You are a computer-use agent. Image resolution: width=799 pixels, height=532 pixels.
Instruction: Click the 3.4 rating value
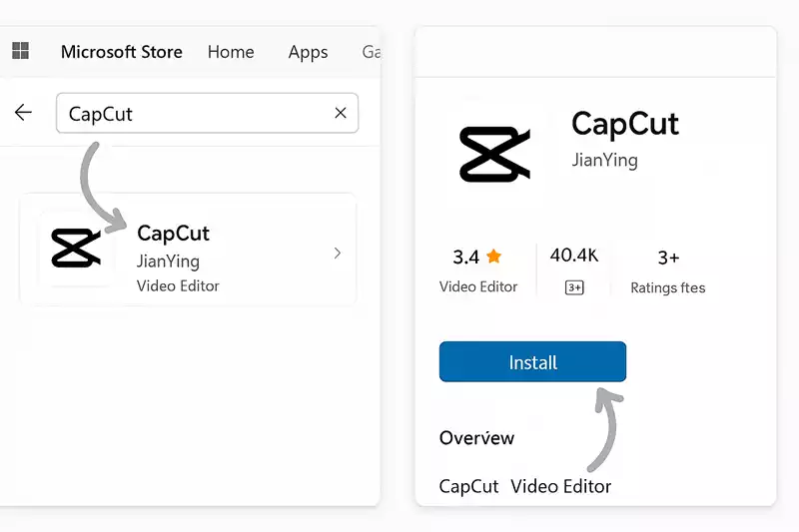pos(465,258)
